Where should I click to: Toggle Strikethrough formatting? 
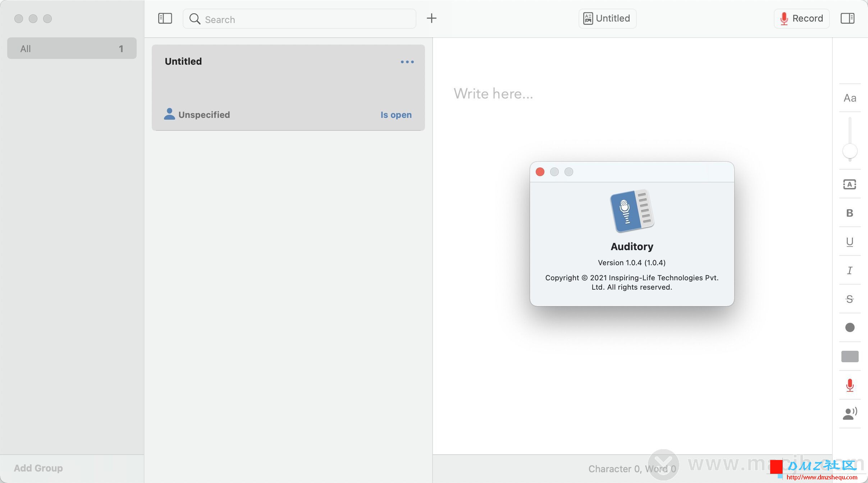pyautogui.click(x=850, y=299)
